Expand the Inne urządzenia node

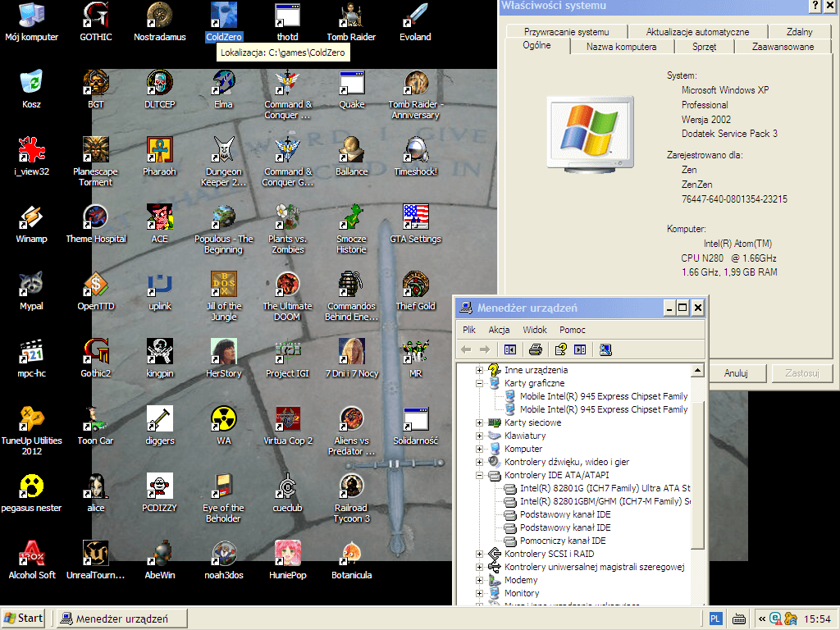point(479,370)
